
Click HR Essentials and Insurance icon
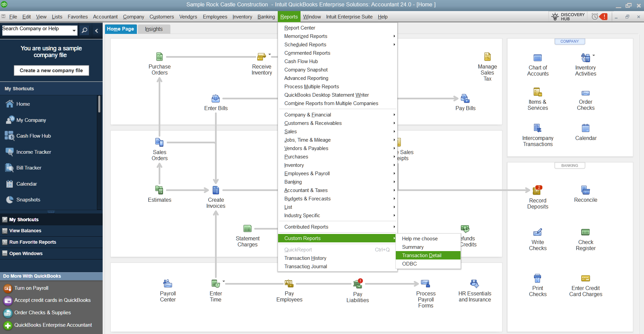click(475, 284)
